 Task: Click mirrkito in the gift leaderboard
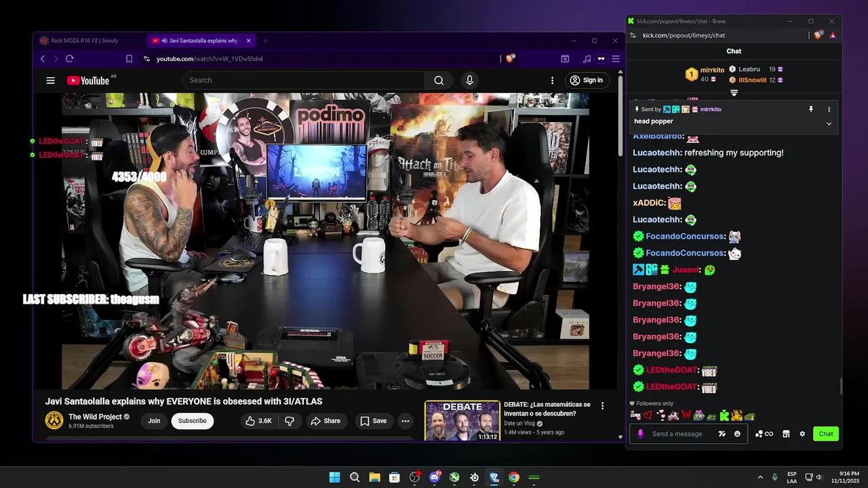(x=713, y=70)
